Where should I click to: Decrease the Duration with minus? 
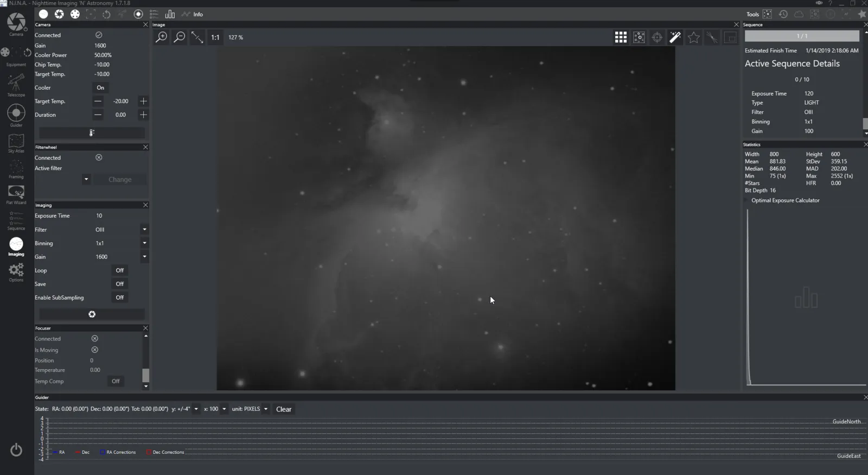point(98,115)
